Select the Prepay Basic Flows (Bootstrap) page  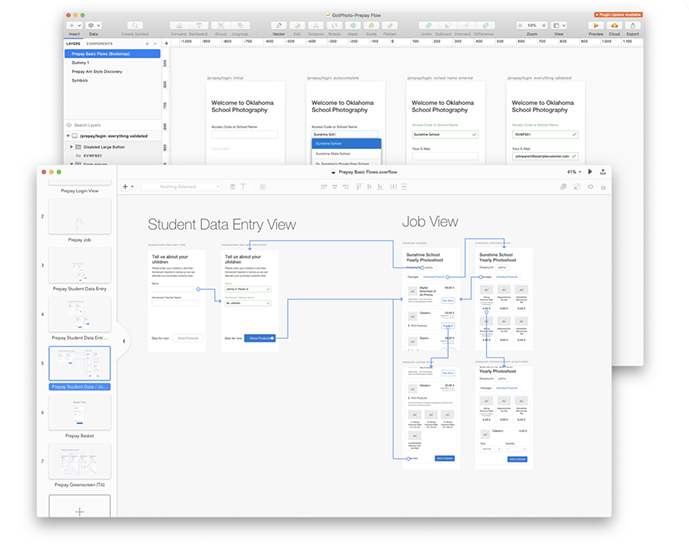pyautogui.click(x=112, y=54)
